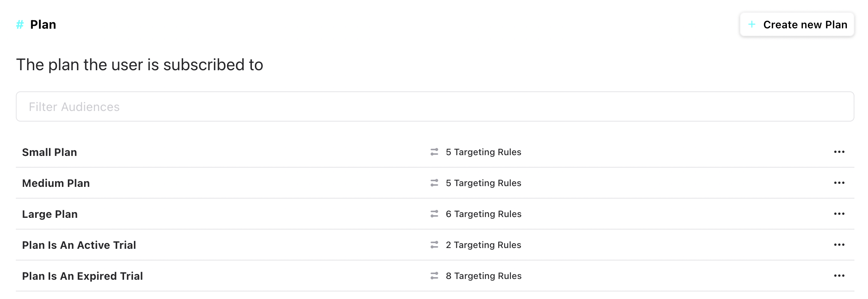Open the Large Plan audience

[x=50, y=214]
